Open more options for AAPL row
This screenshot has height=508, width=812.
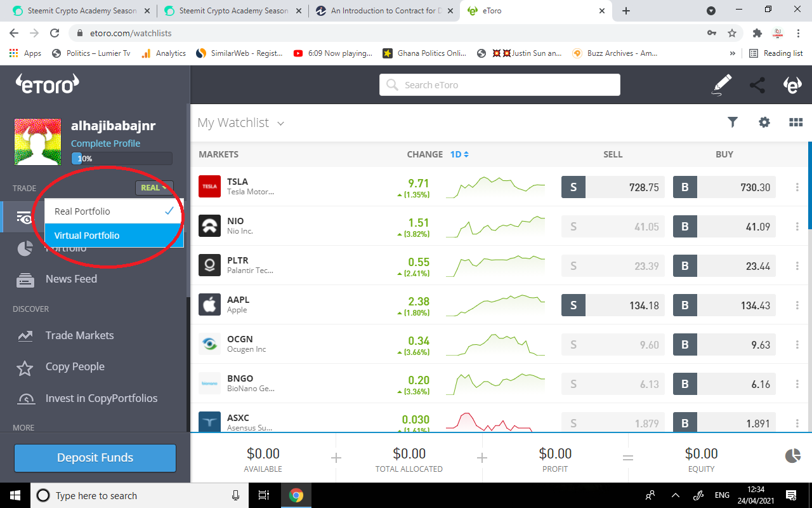(797, 305)
